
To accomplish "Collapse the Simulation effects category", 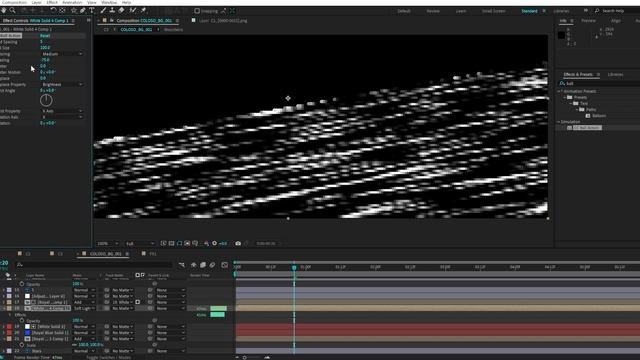I will (559, 122).
